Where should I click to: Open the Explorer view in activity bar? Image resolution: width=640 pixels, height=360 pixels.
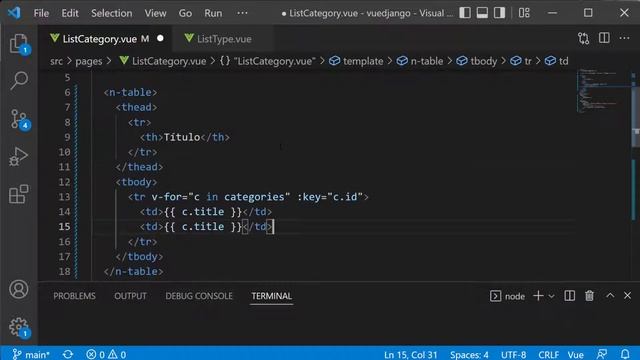click(x=19, y=43)
